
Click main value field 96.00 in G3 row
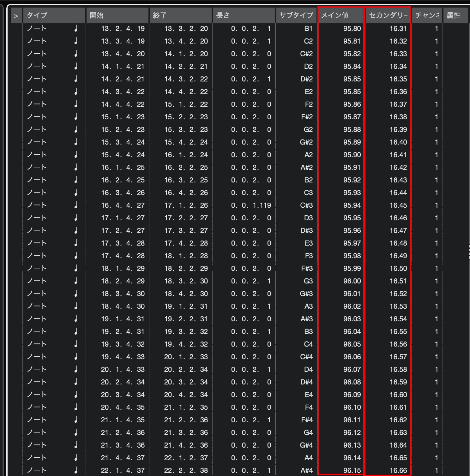tap(352, 281)
